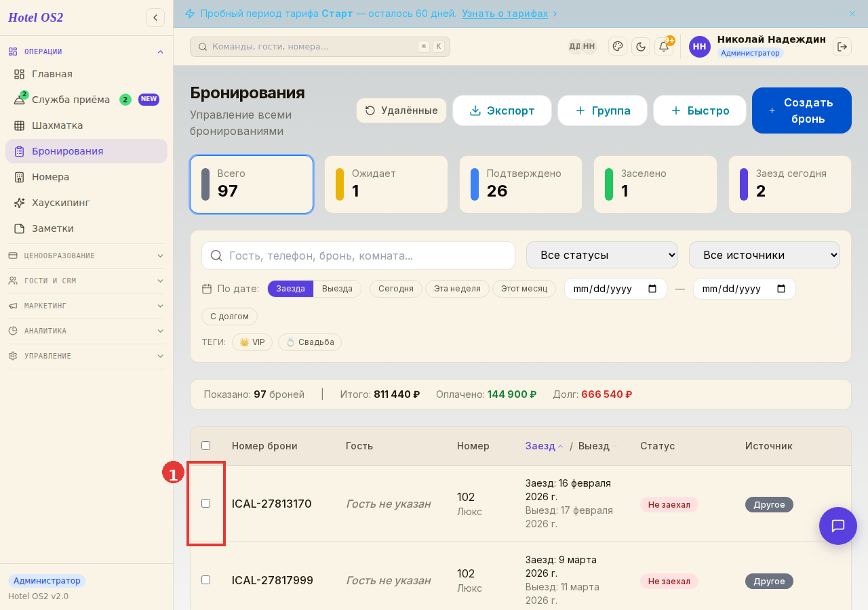Image resolution: width=868 pixels, height=610 pixels.
Task: Open the notifications bell
Action: point(664,46)
